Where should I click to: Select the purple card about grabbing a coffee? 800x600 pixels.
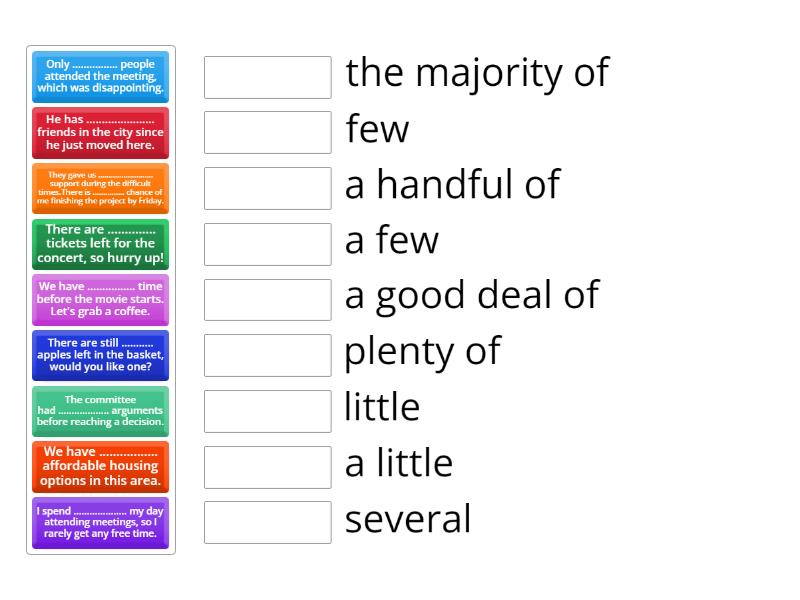(100, 300)
